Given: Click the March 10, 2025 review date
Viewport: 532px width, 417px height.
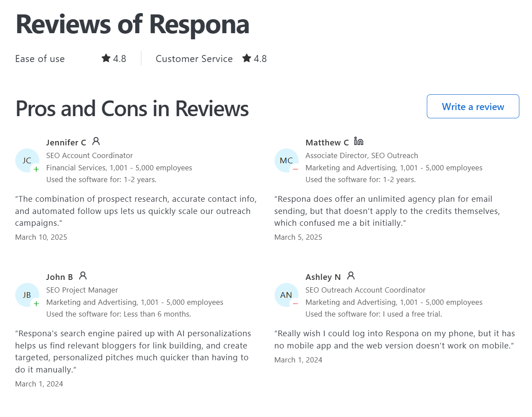Looking at the screenshot, I should coord(41,237).
